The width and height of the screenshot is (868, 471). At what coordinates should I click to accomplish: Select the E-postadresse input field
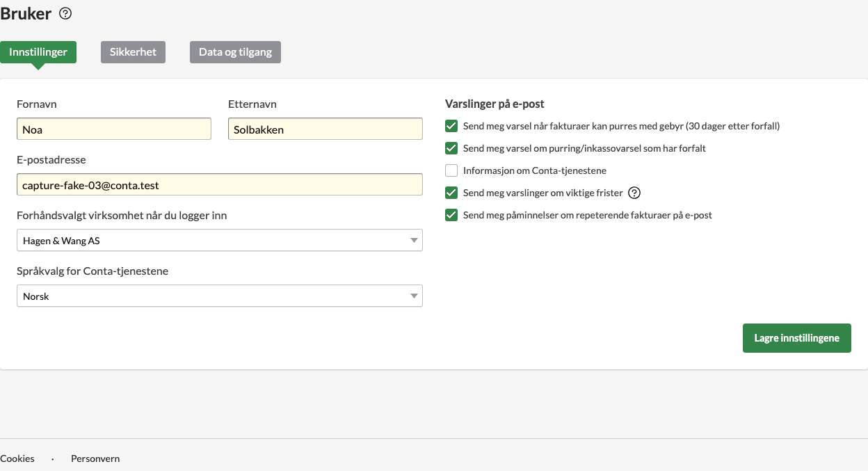(x=220, y=185)
